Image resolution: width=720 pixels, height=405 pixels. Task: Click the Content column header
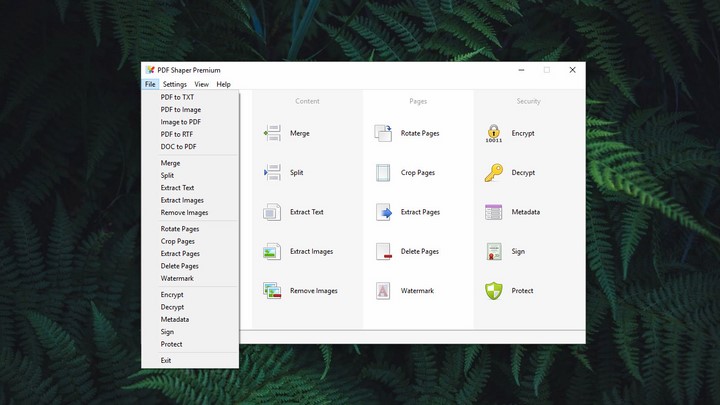coord(307,101)
